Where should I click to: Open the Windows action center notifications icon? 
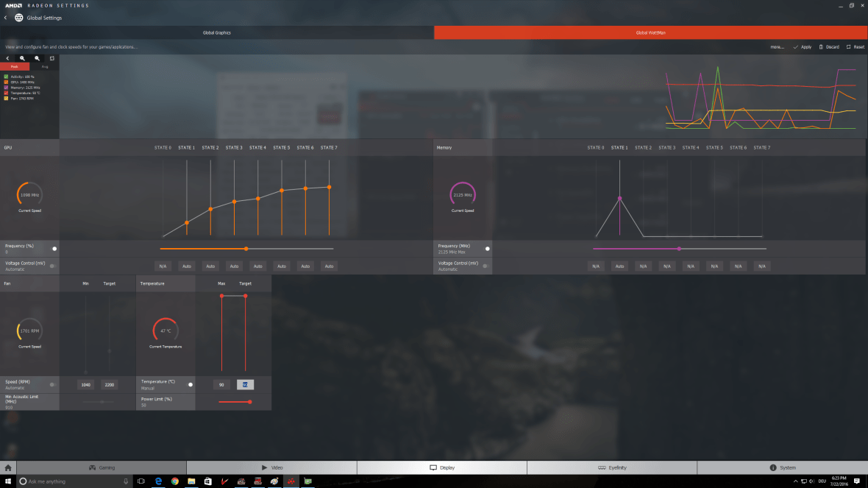point(857,481)
